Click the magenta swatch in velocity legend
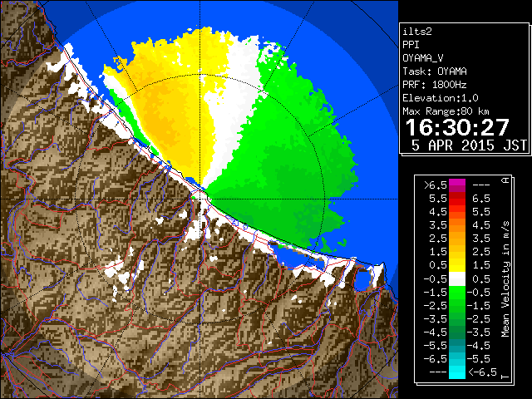 point(457,185)
